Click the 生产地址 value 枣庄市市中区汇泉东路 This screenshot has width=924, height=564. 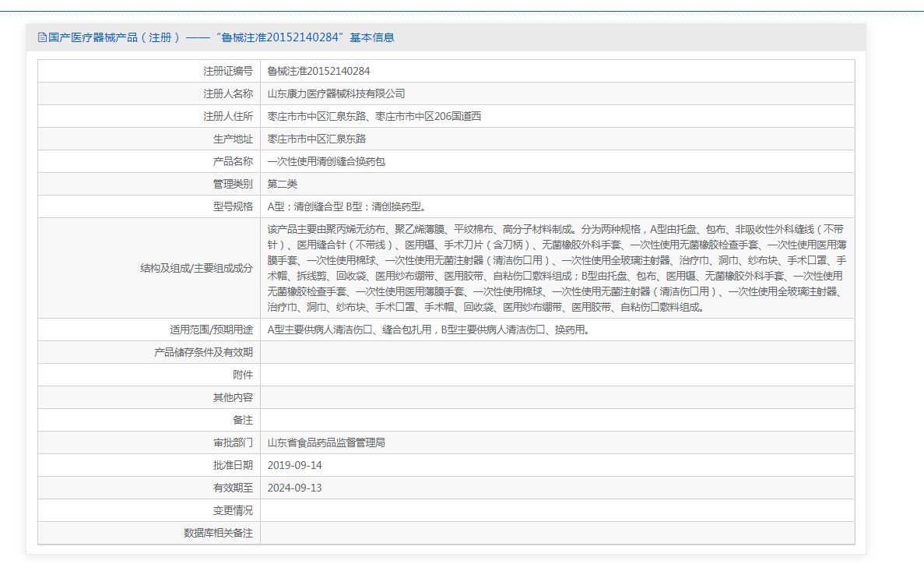pos(316,139)
